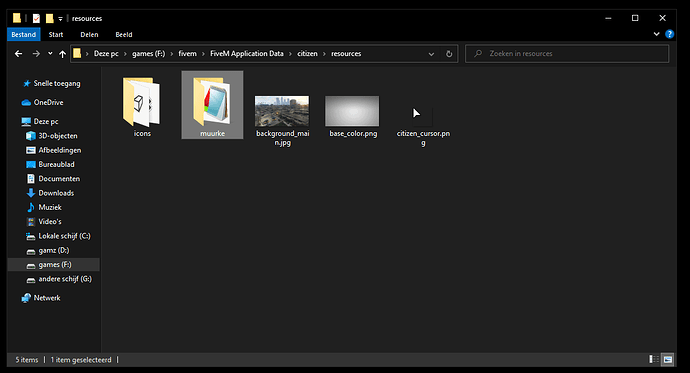
Task: Select the muurke folder
Action: coord(212,105)
